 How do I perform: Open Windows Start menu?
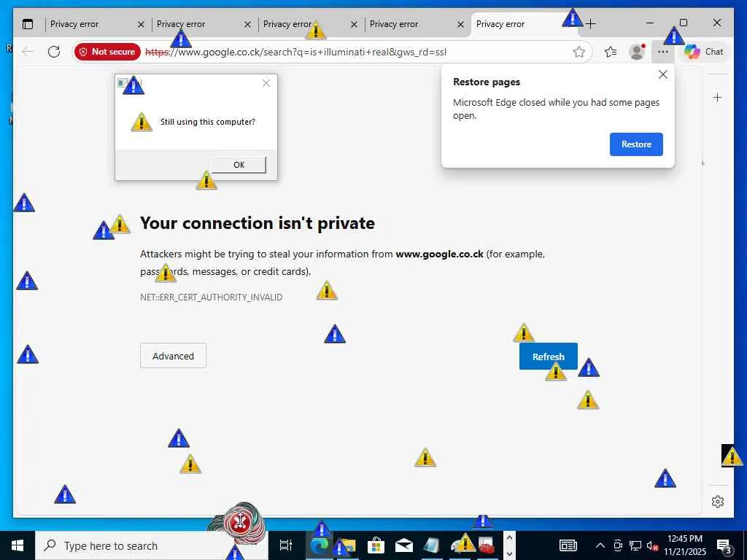point(18,545)
